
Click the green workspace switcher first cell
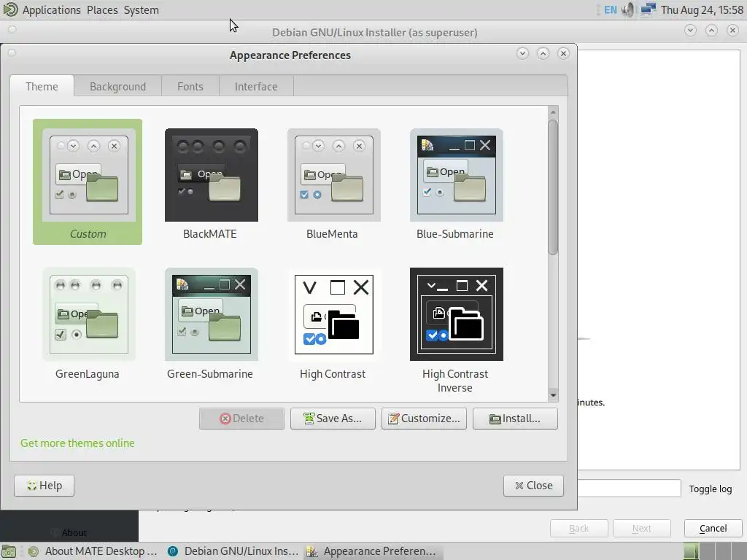pos(691,551)
